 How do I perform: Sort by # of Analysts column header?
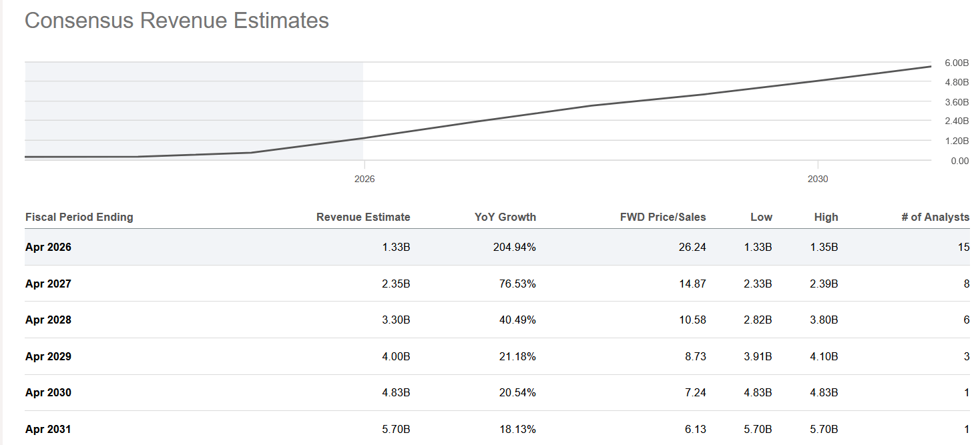click(x=935, y=217)
